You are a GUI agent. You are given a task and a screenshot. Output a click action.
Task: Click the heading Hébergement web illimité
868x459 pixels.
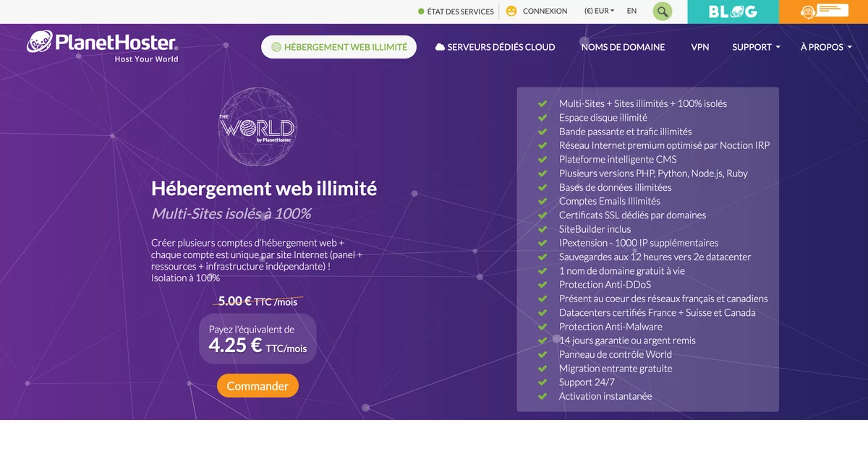[264, 189]
